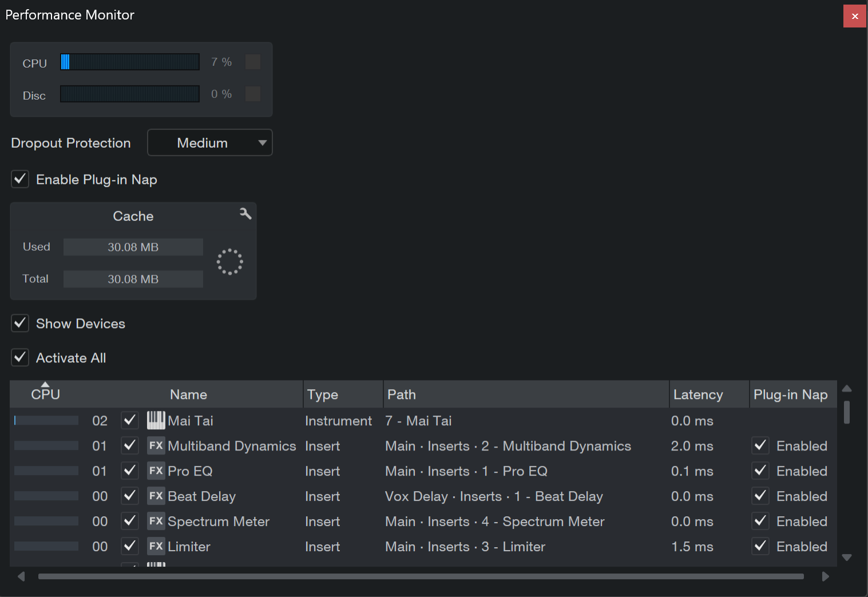Click the horizontal scrollbar thumb
Image resolution: width=868 pixels, height=597 pixels.
(x=421, y=576)
